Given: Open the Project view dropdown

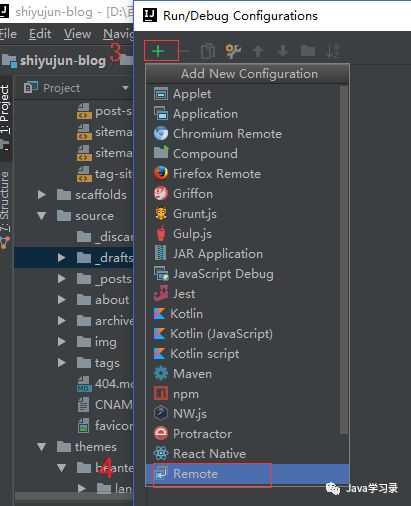Looking at the screenshot, I should (x=125, y=88).
